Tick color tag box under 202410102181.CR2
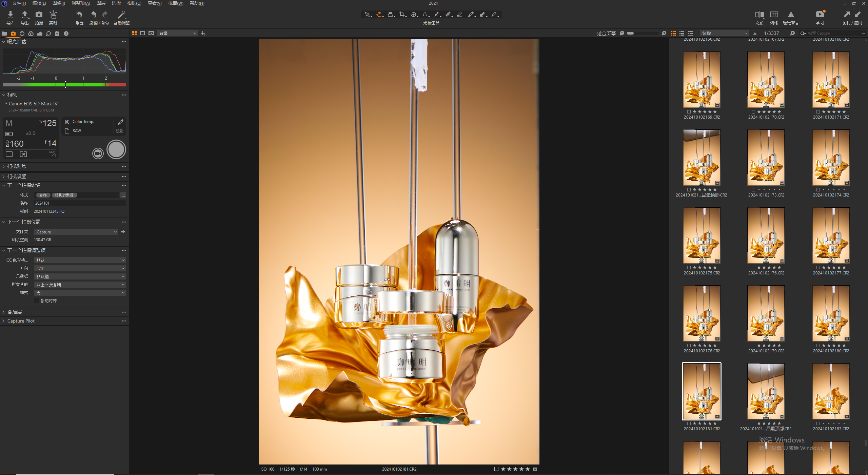Image resolution: width=868 pixels, height=475 pixels. 689,424
